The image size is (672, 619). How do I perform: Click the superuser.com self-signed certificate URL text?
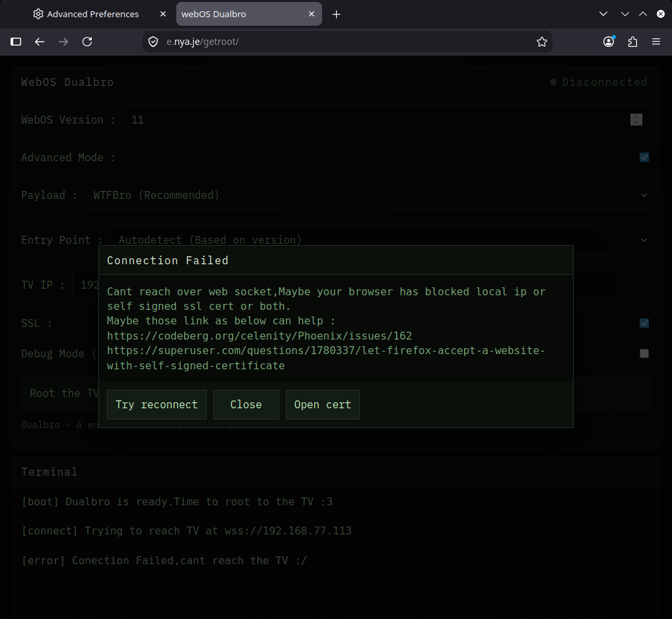coord(325,358)
